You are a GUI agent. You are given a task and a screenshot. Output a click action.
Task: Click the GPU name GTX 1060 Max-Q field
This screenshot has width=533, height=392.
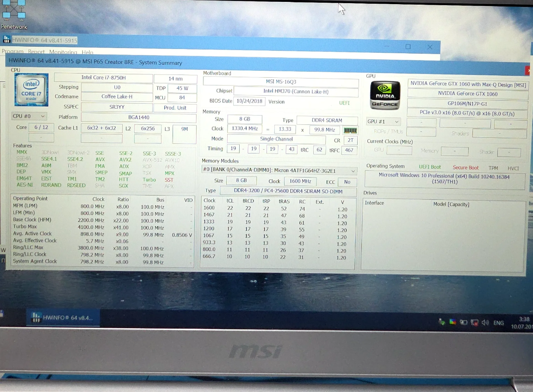[x=468, y=84]
